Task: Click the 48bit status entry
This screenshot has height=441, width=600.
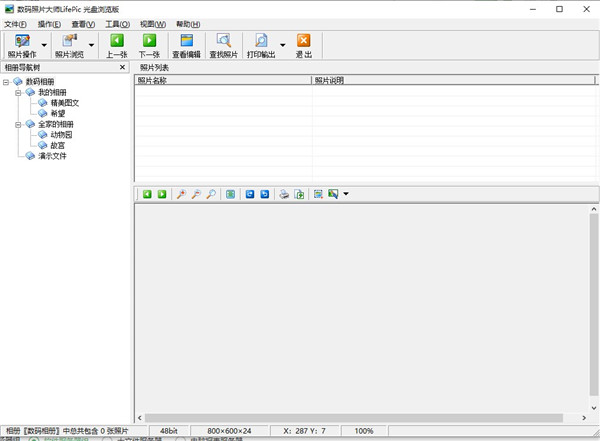Action: [x=169, y=431]
